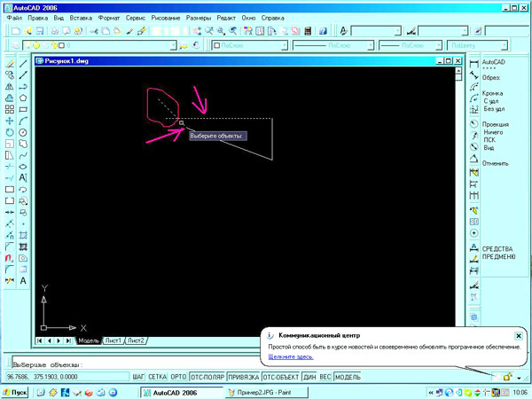Screen dimensions: 532x399
Task: Select the Line draw tool
Action: tap(23, 64)
